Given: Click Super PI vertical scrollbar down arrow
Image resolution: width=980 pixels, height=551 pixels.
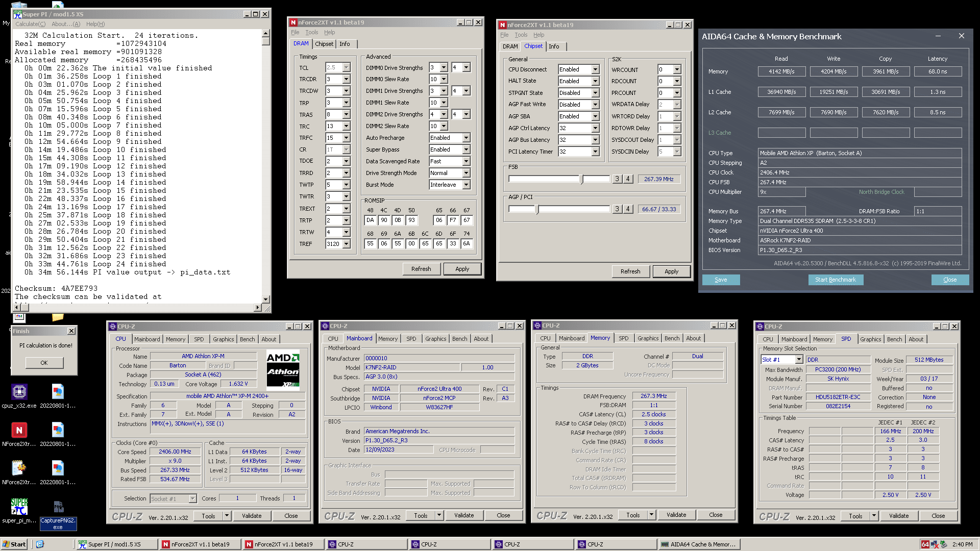Looking at the screenshot, I should [265, 299].
